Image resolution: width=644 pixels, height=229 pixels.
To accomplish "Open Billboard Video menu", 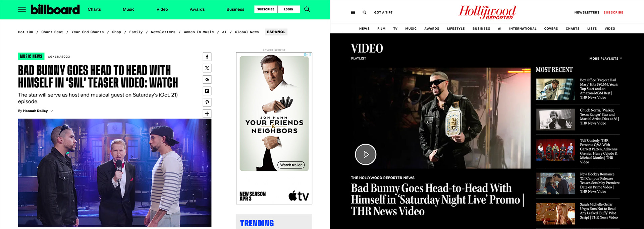I will pyautogui.click(x=162, y=9).
